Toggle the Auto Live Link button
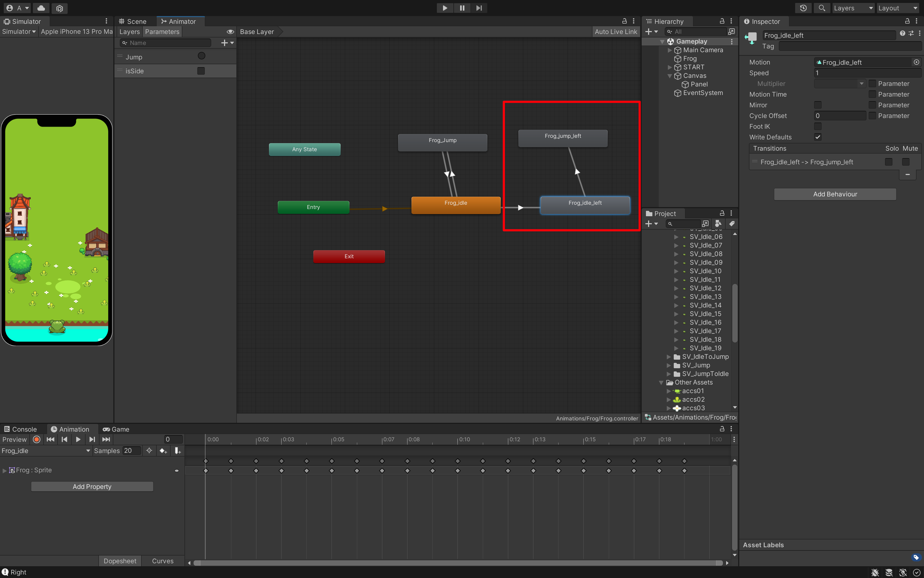Screen dimensions: 924x578 tap(616, 32)
